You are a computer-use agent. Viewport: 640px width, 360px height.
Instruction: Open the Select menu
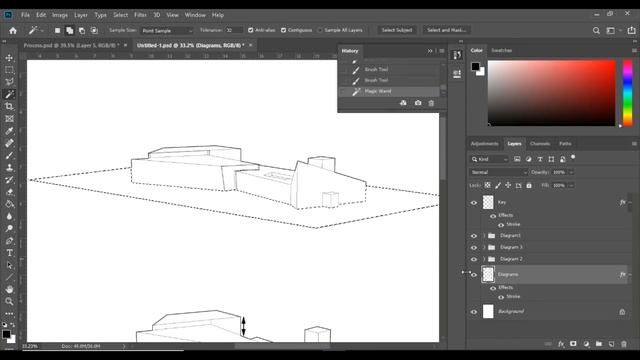[120, 15]
